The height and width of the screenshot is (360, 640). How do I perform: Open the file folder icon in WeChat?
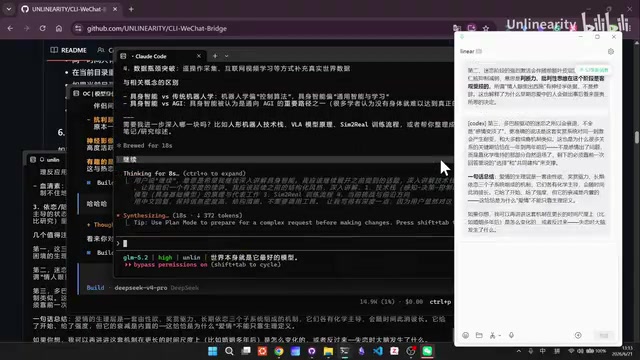[x=479, y=335]
